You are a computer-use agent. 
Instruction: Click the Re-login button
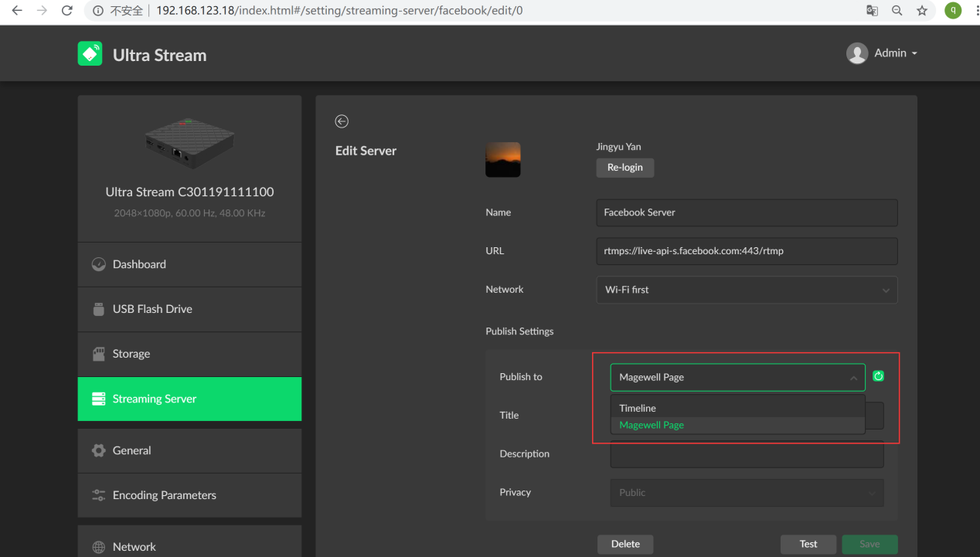[624, 168]
